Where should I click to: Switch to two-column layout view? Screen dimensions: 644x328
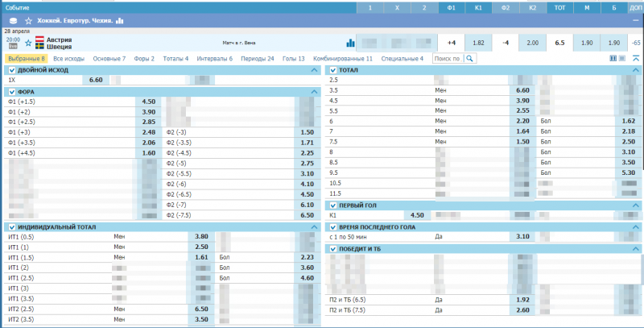pos(613,58)
